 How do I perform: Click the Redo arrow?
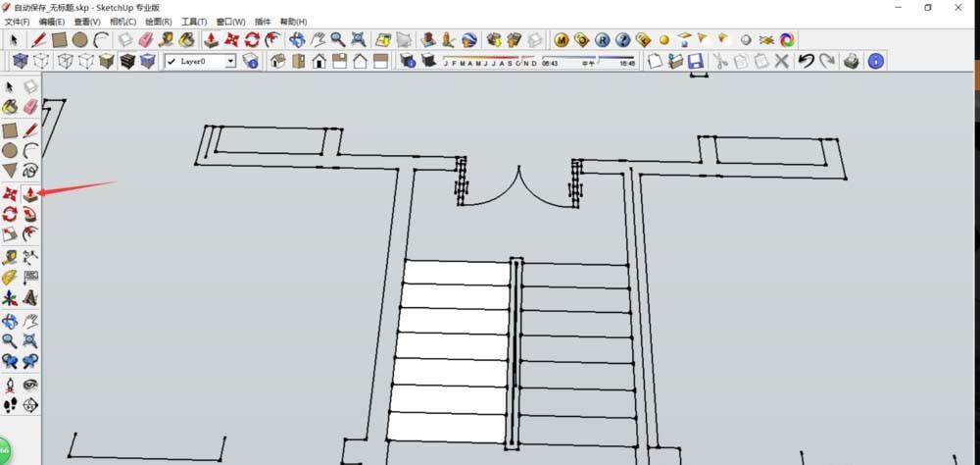[x=827, y=61]
